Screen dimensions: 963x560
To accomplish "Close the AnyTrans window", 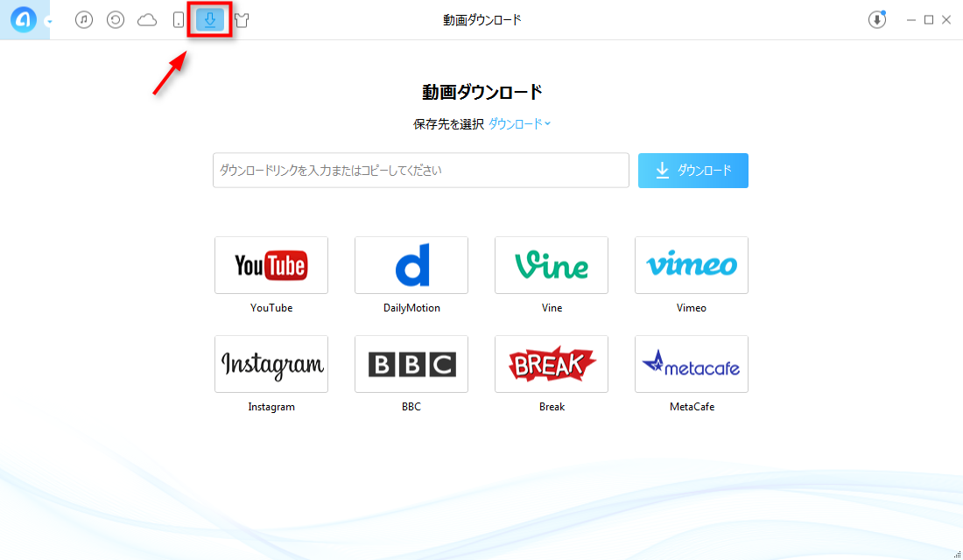I will click(946, 20).
